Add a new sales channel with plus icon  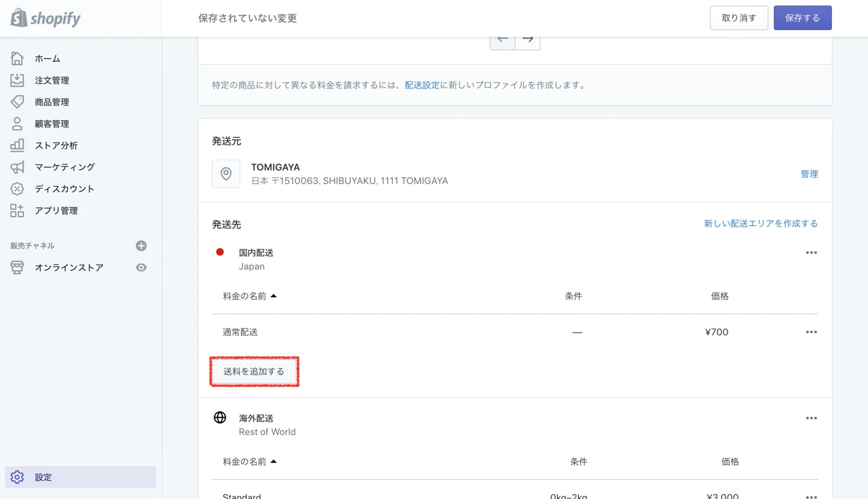tap(141, 246)
